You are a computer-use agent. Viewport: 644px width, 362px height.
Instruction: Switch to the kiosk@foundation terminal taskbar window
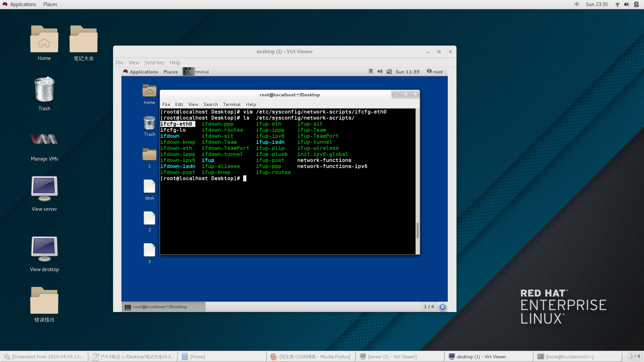[578, 357]
